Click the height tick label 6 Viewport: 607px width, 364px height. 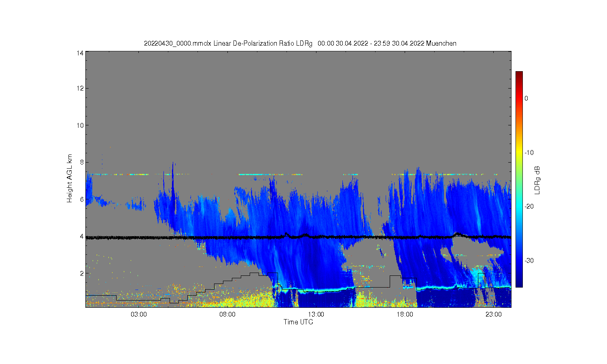(82, 199)
